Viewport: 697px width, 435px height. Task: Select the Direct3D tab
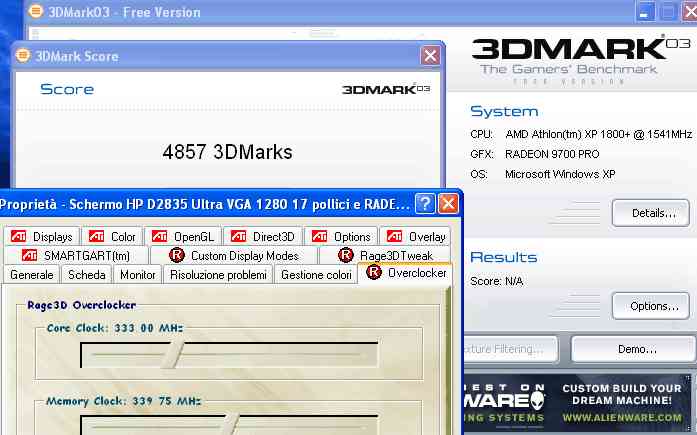click(263, 236)
